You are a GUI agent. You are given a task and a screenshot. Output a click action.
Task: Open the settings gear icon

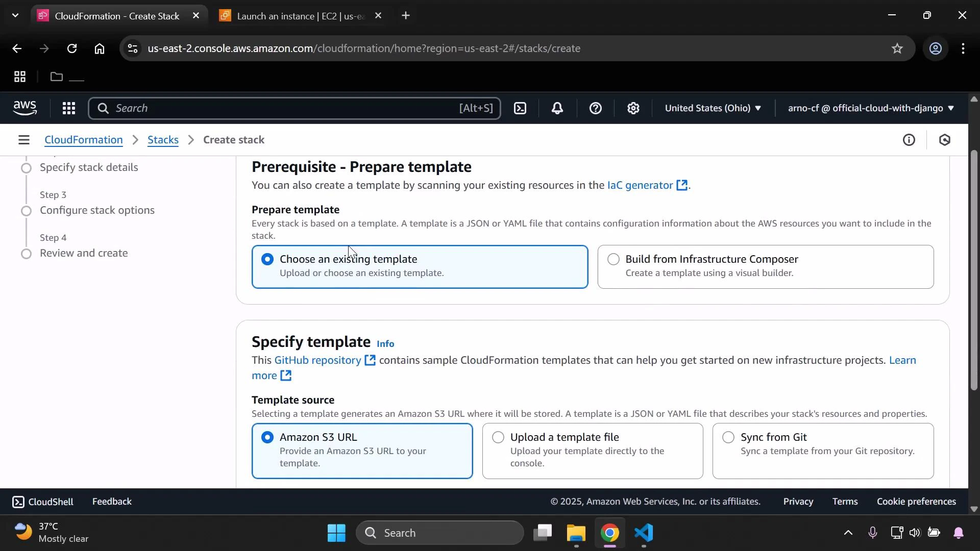pyautogui.click(x=633, y=108)
